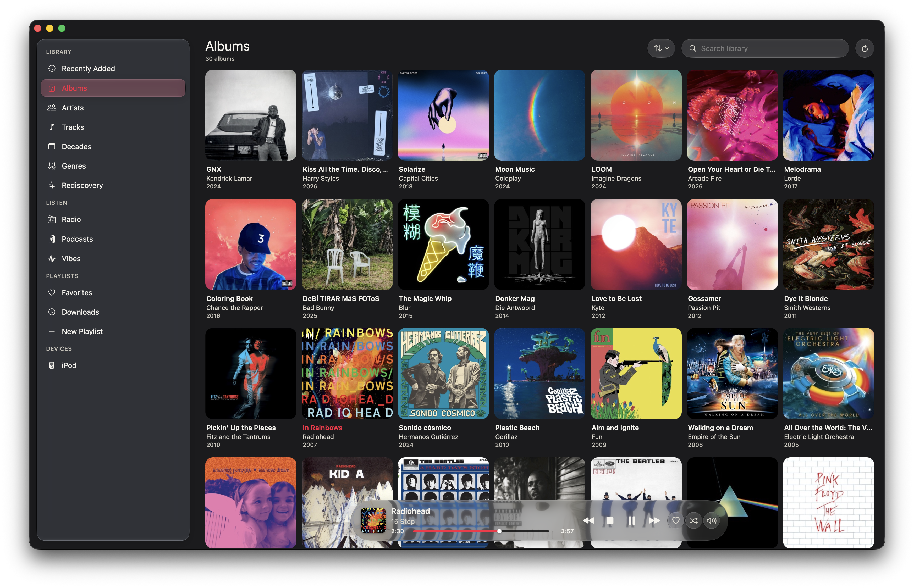
Task: Toggle favorite heart in the player bar
Action: pos(676,520)
